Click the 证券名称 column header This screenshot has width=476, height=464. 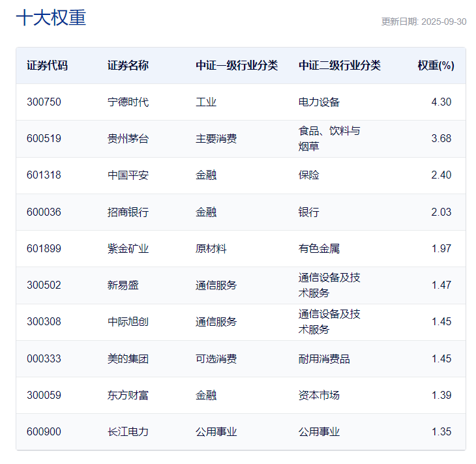pyautogui.click(x=128, y=66)
